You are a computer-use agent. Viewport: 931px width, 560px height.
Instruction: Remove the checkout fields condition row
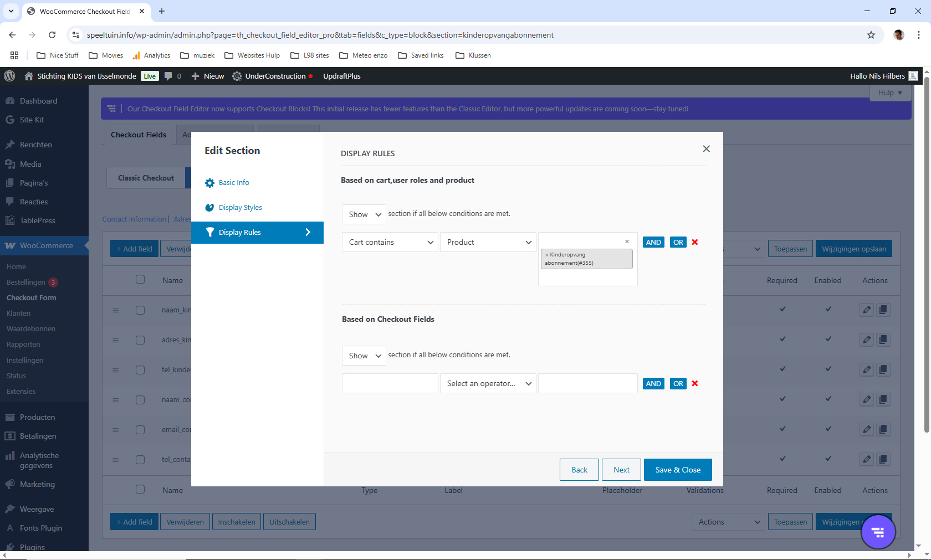(695, 383)
